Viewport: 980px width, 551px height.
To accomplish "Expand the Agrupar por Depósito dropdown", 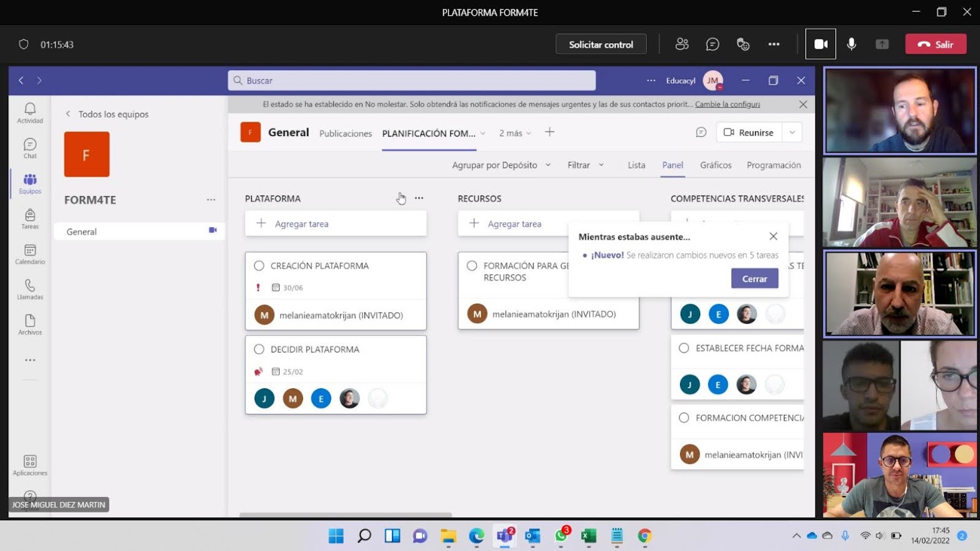I will click(501, 165).
